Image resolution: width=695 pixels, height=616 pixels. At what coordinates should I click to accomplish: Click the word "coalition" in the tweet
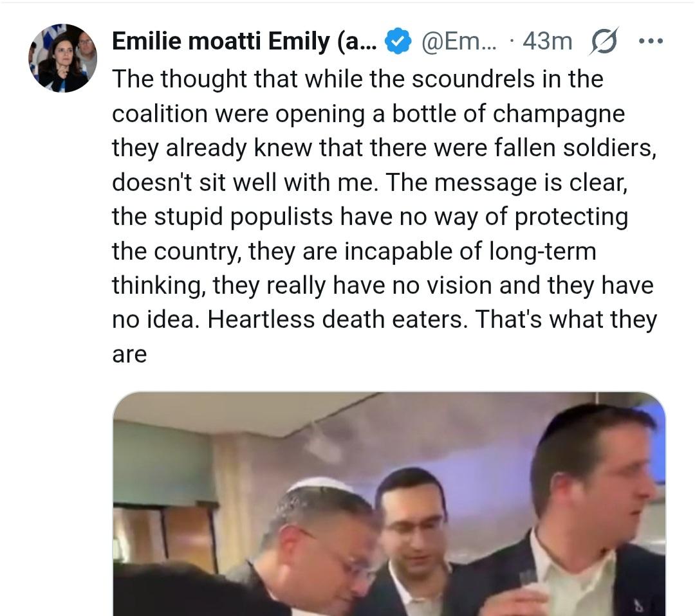[160, 114]
